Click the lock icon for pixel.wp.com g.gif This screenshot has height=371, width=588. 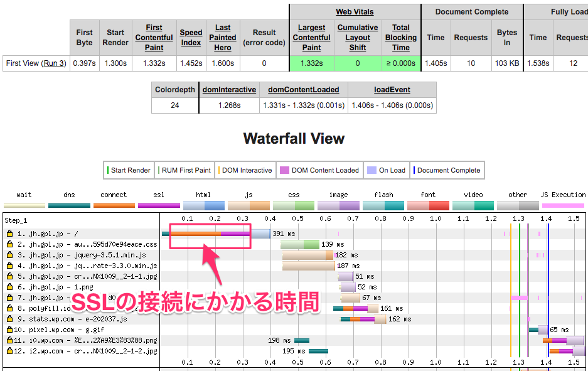pyautogui.click(x=10, y=330)
